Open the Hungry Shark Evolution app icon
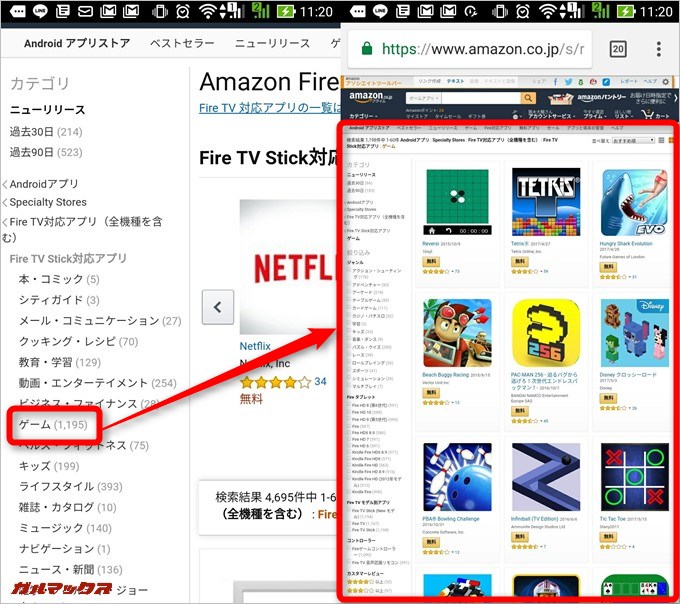Image resolution: width=680 pixels, height=604 pixels. (634, 202)
